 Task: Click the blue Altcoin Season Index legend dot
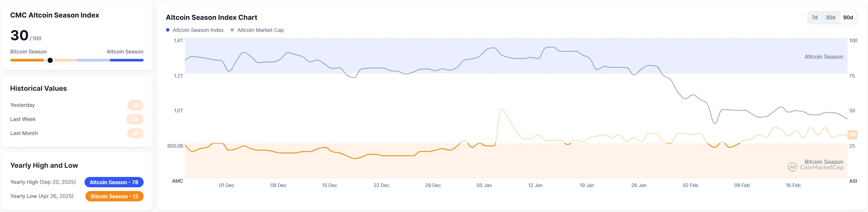pos(168,30)
